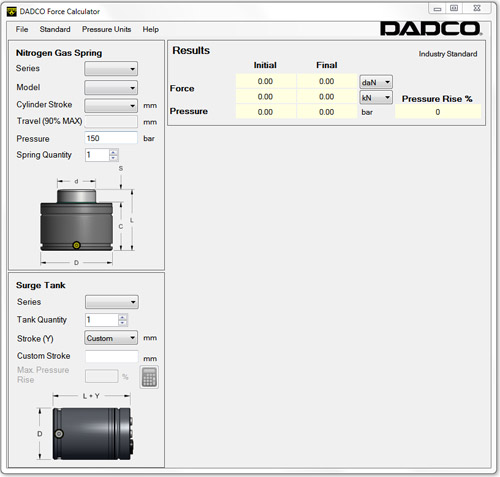Increase Tank Quantity with up arrow
Viewport: 500px width, 477px height.
123,317
